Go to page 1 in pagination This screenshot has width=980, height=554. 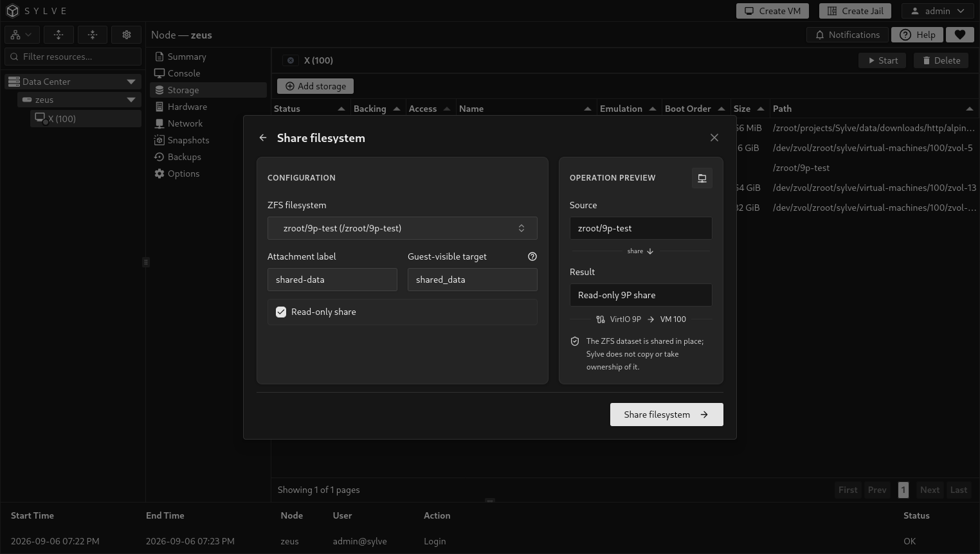[903, 490]
